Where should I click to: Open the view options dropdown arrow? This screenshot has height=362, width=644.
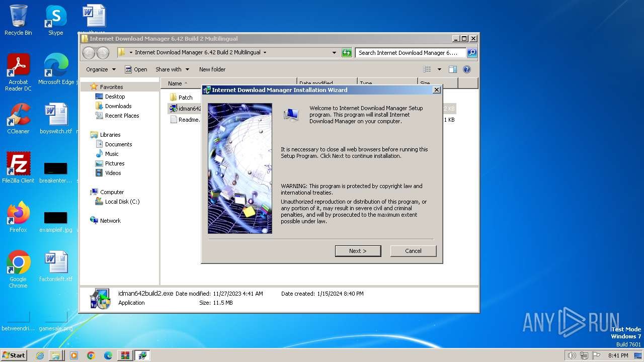(439, 69)
